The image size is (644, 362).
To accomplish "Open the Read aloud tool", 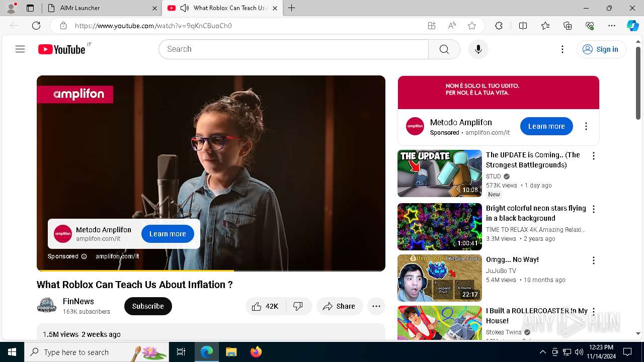I will 452,26.
